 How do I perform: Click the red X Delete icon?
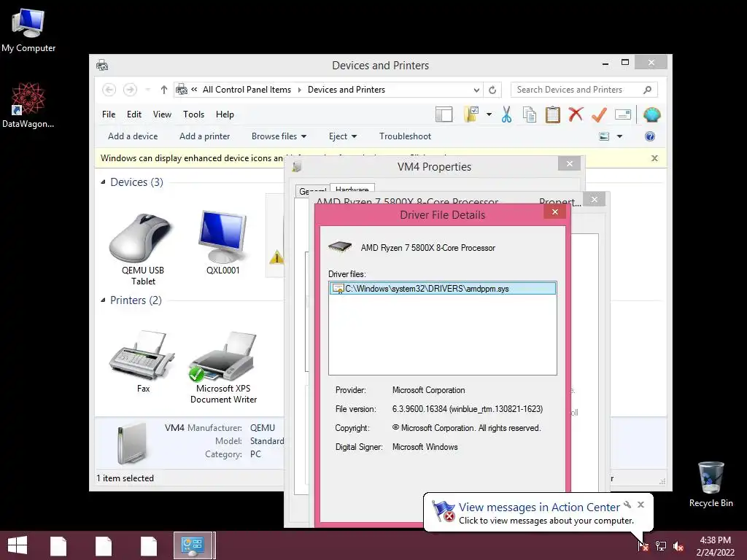click(576, 114)
